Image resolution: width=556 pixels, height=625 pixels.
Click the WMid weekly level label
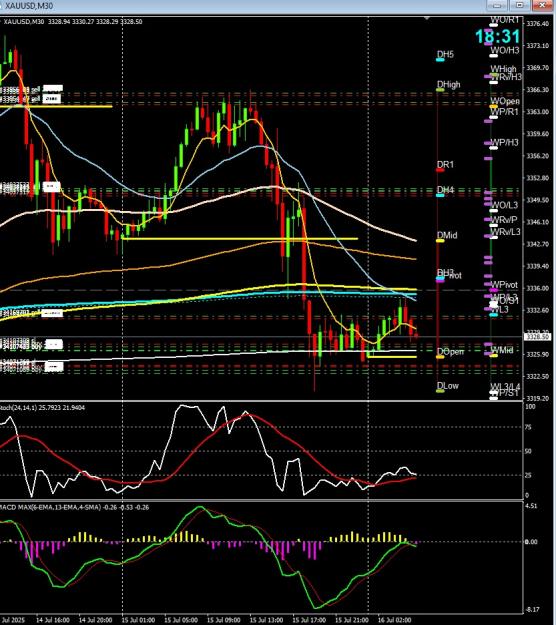[502, 350]
